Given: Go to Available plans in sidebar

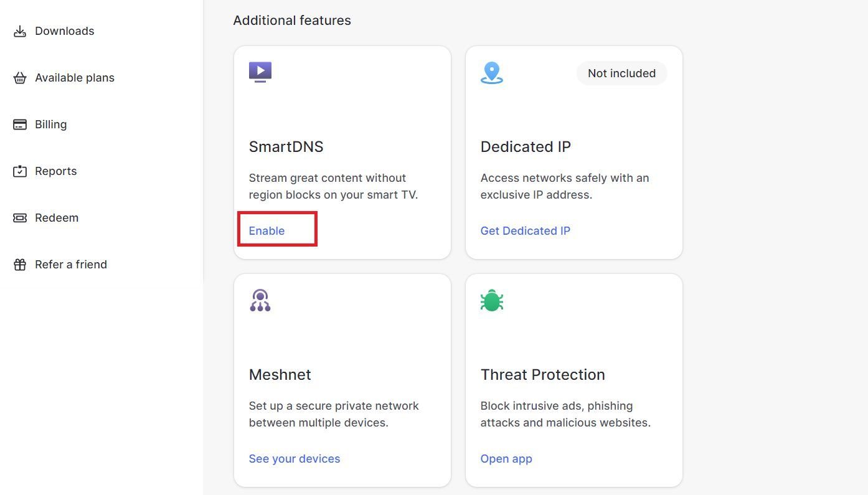Looking at the screenshot, I should 75,78.
